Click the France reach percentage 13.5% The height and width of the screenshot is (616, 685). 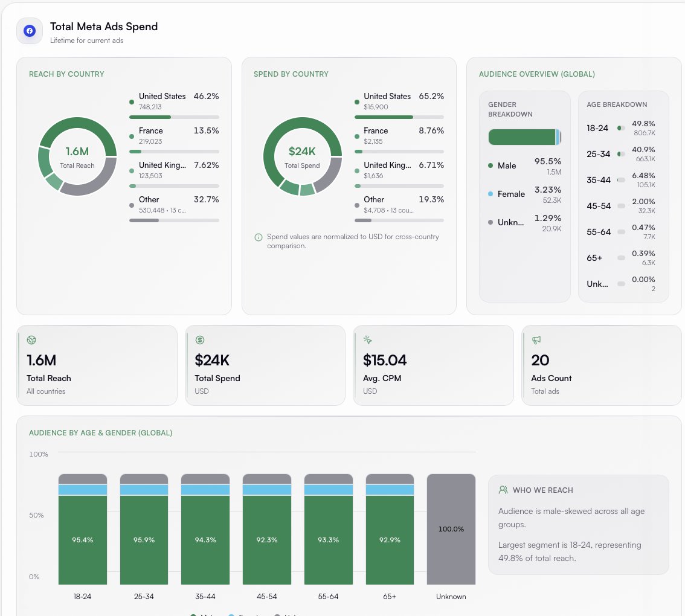pos(206,130)
